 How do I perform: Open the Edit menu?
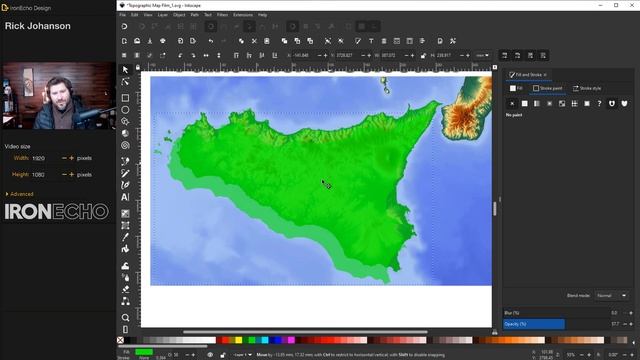tap(135, 15)
